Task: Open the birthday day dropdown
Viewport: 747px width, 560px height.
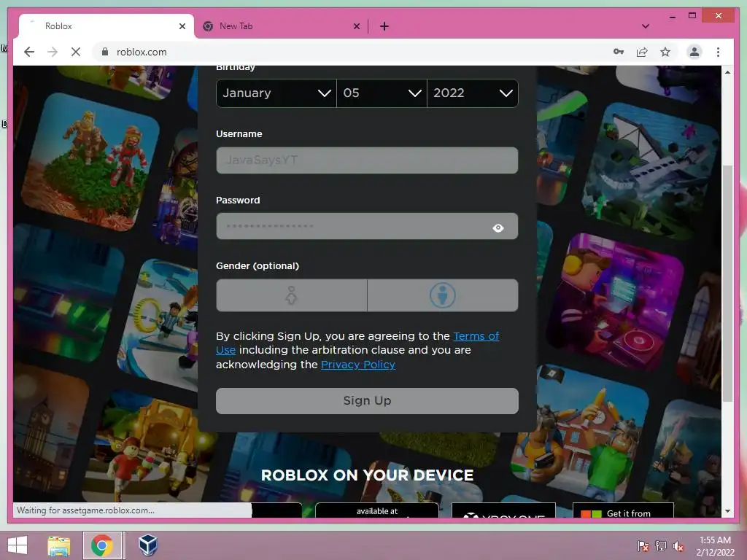Action: coord(382,93)
